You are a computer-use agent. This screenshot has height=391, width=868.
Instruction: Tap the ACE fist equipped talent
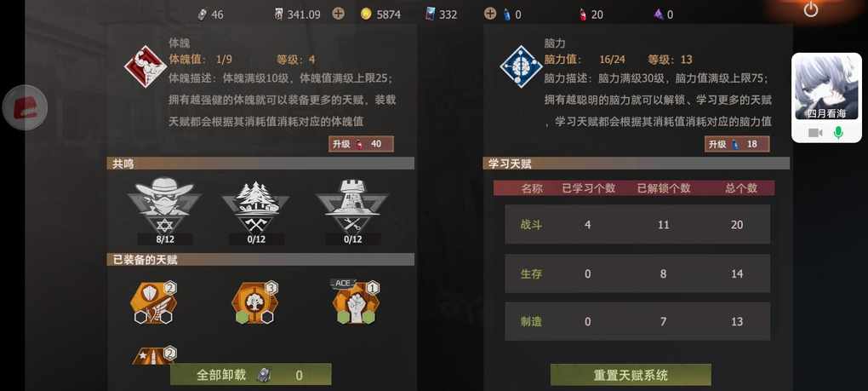pyautogui.click(x=356, y=302)
